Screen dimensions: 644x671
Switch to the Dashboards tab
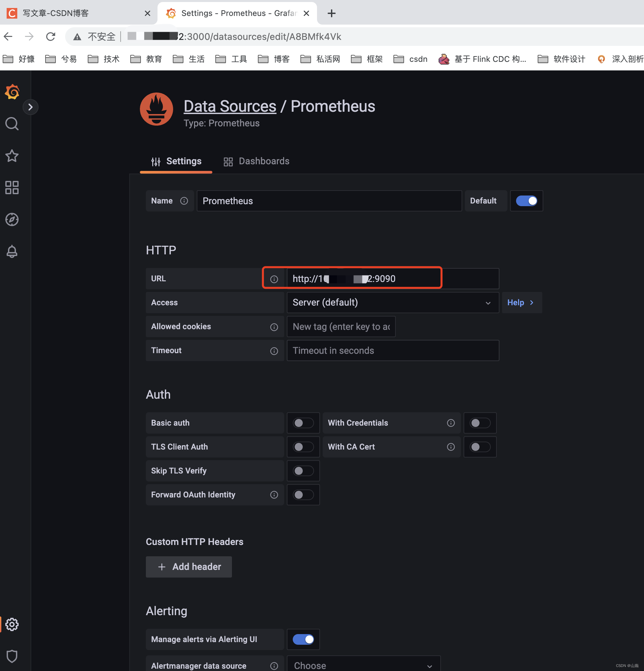[256, 161]
